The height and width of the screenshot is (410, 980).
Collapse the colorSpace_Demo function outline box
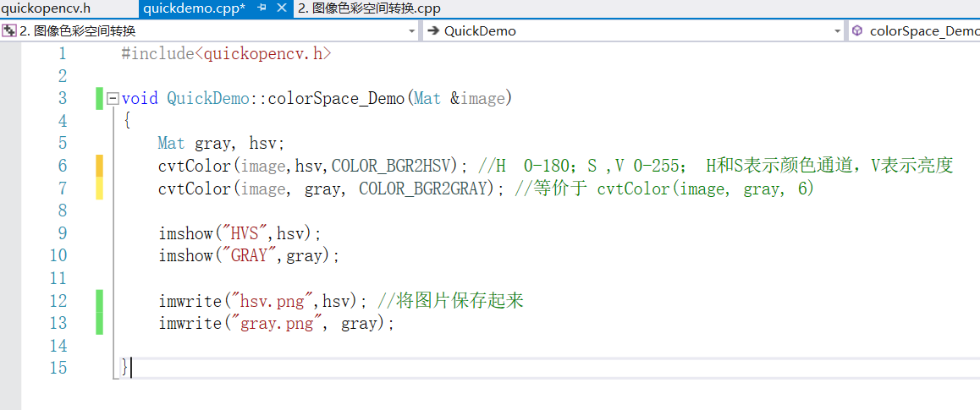[113, 99]
